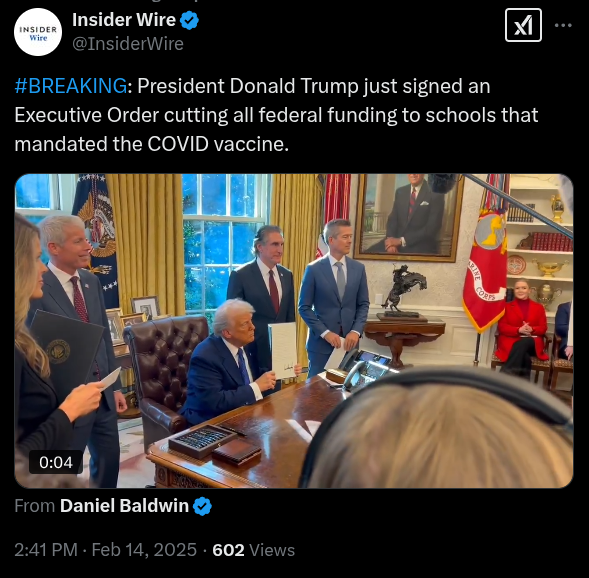Open the #BREAKING hashtag link

point(71,86)
